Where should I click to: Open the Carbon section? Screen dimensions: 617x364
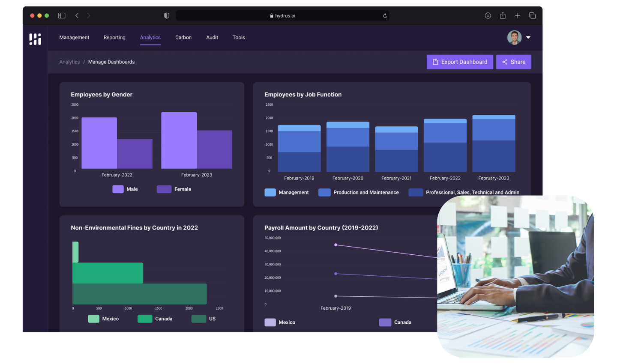183,38
